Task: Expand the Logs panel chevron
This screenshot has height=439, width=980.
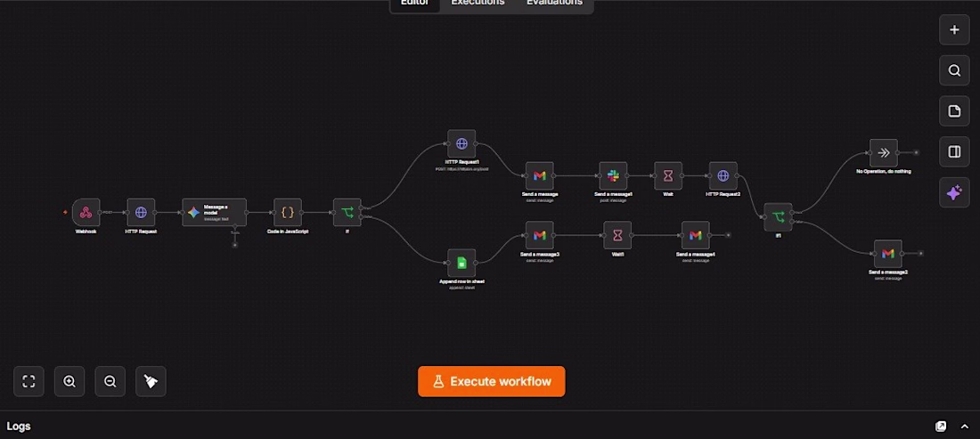Action: pos(964,427)
